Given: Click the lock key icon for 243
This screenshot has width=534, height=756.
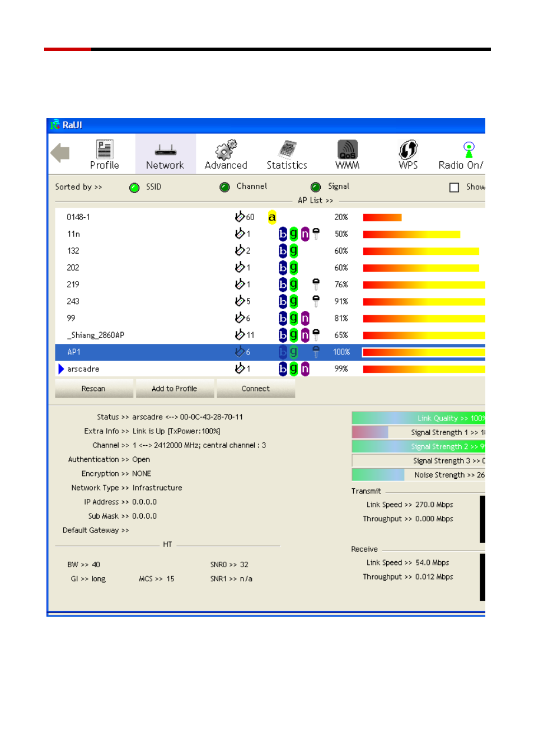Looking at the screenshot, I should [316, 301].
